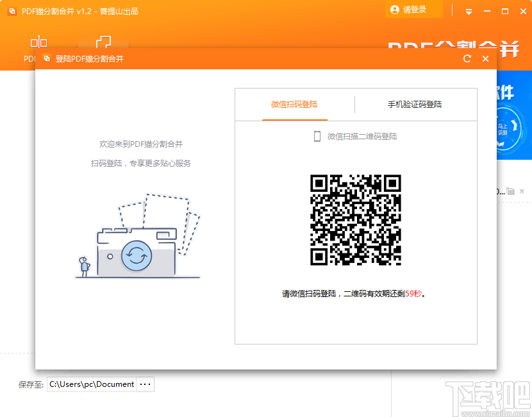Image resolution: width=532 pixels, height=417 pixels.
Task: Click the PDF猫 logo in the main title bar
Action: [12, 10]
